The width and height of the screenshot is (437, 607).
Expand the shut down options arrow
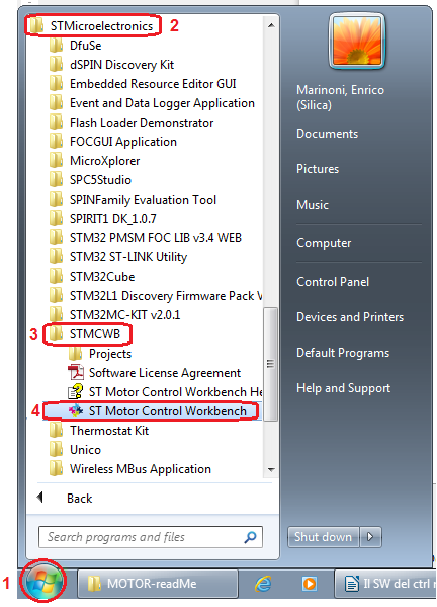point(370,537)
